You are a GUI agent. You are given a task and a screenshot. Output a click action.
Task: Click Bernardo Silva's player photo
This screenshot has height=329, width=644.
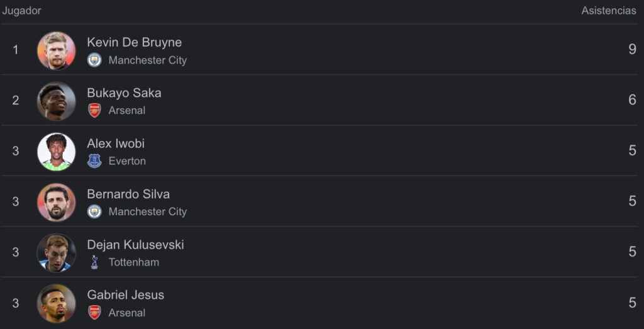(56, 202)
